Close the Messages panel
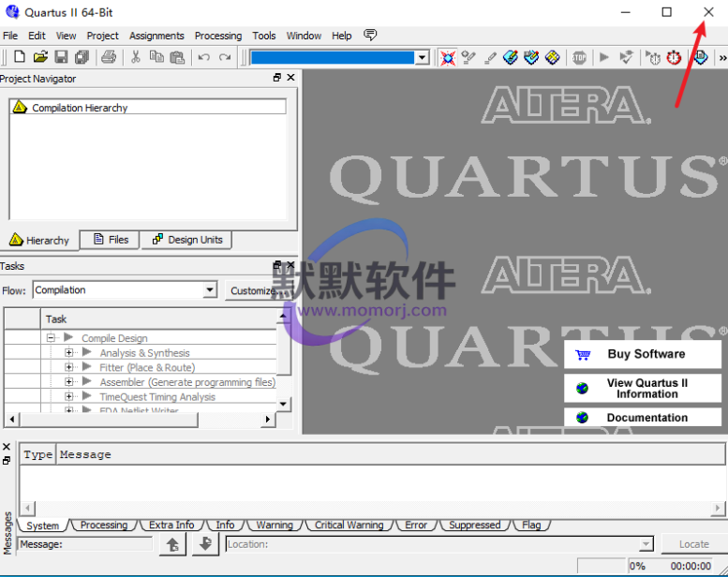Screen dimensions: 728x577 (x=7, y=447)
